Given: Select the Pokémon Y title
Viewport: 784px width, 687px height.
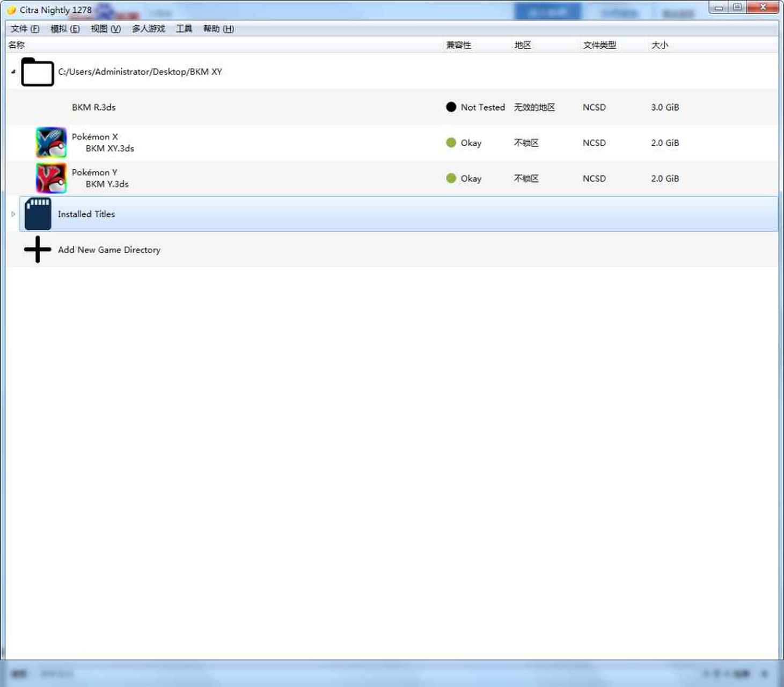Looking at the screenshot, I should (94, 172).
